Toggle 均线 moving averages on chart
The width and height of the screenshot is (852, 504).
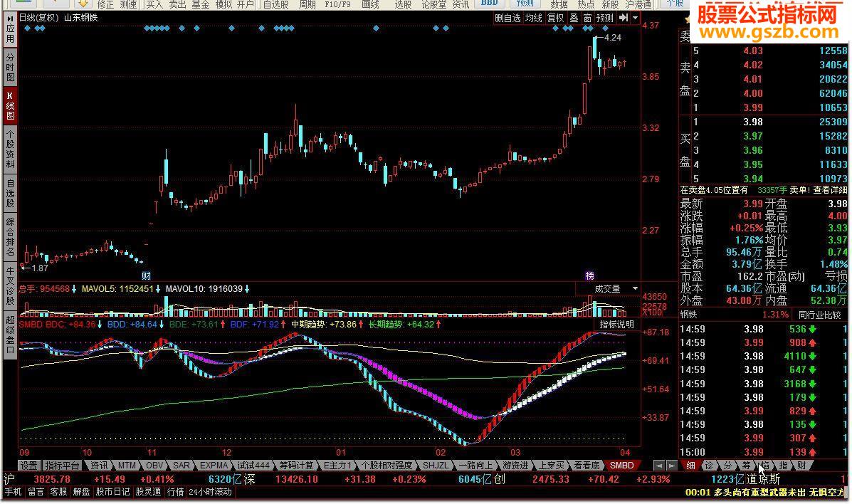click(533, 18)
